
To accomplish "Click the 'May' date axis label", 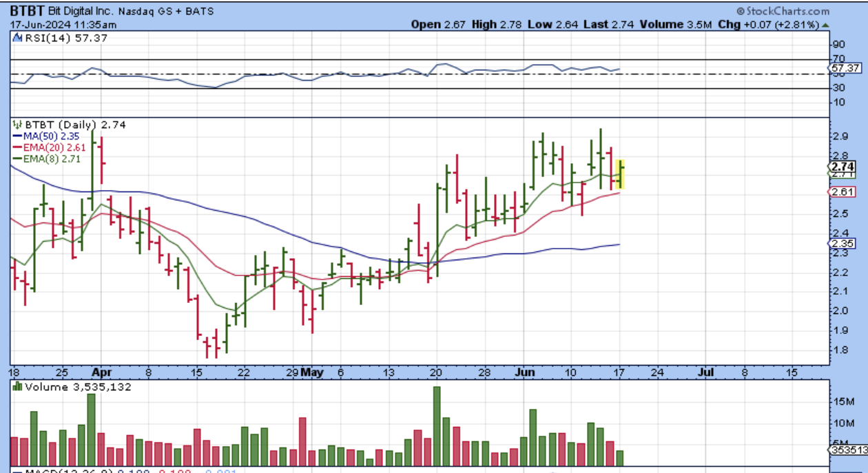I will pyautogui.click(x=313, y=372).
